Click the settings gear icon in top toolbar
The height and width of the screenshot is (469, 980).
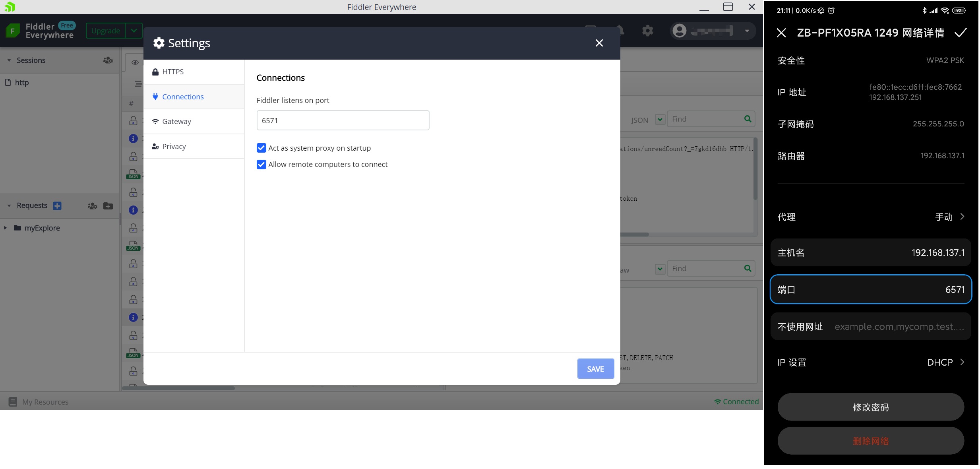647,31
